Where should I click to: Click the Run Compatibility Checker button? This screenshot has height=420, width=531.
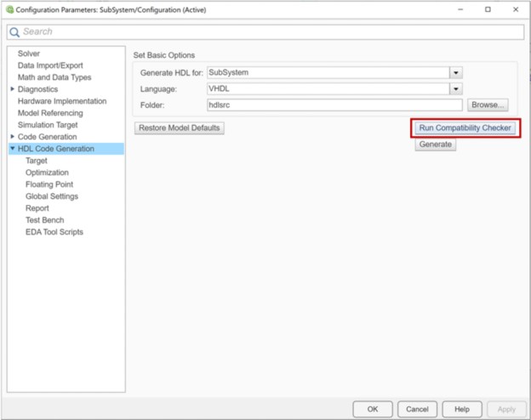click(x=465, y=128)
